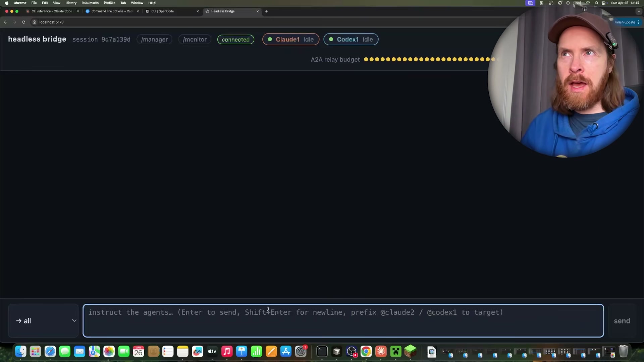Open the /manager link
This screenshot has width=644, height=362.
[154, 39]
